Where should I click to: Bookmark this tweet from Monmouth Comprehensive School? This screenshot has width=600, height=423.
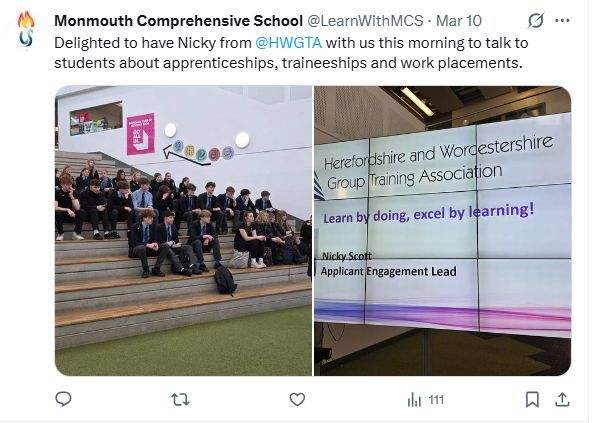(532, 399)
